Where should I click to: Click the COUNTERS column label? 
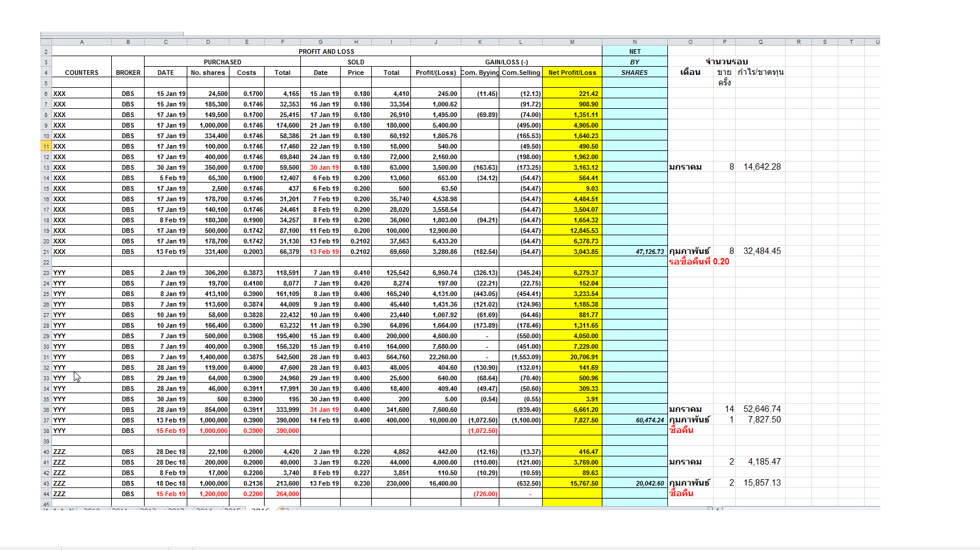tap(82, 73)
